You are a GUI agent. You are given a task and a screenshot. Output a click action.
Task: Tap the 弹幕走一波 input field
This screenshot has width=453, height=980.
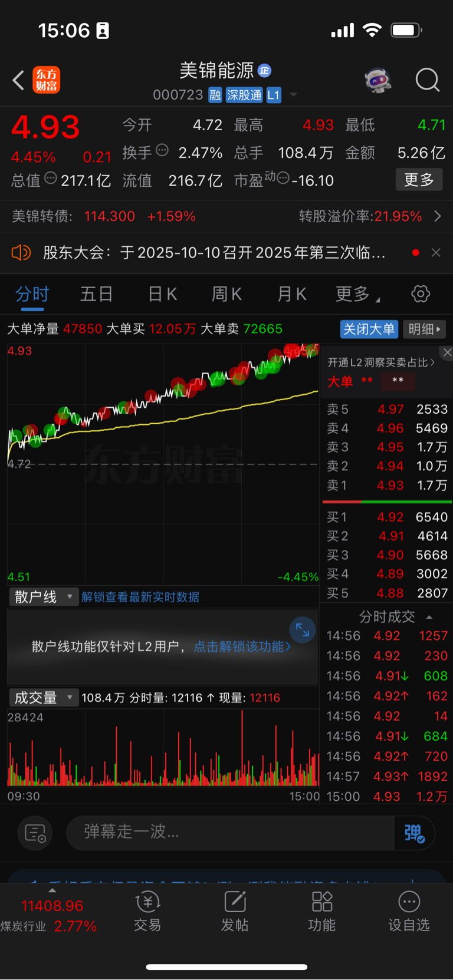pyautogui.click(x=230, y=833)
